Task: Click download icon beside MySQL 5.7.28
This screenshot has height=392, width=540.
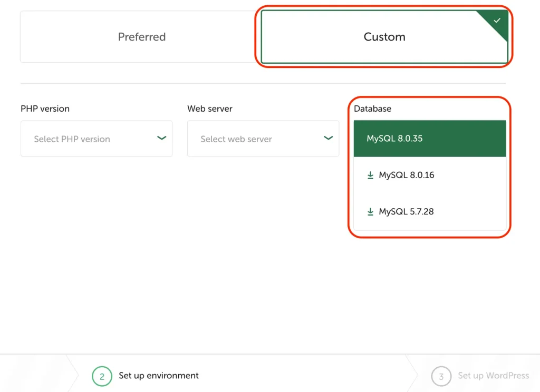Action: (370, 212)
